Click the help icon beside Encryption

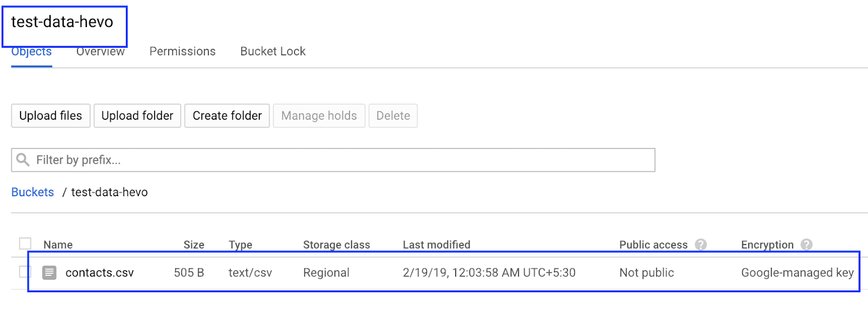click(x=807, y=244)
